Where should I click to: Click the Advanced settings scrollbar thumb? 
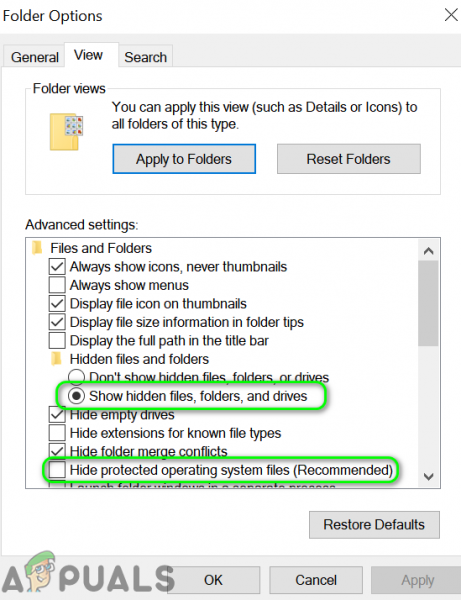tap(428, 303)
